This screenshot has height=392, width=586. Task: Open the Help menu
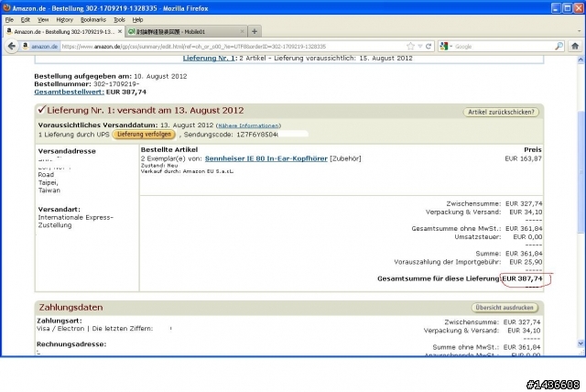coord(137,20)
